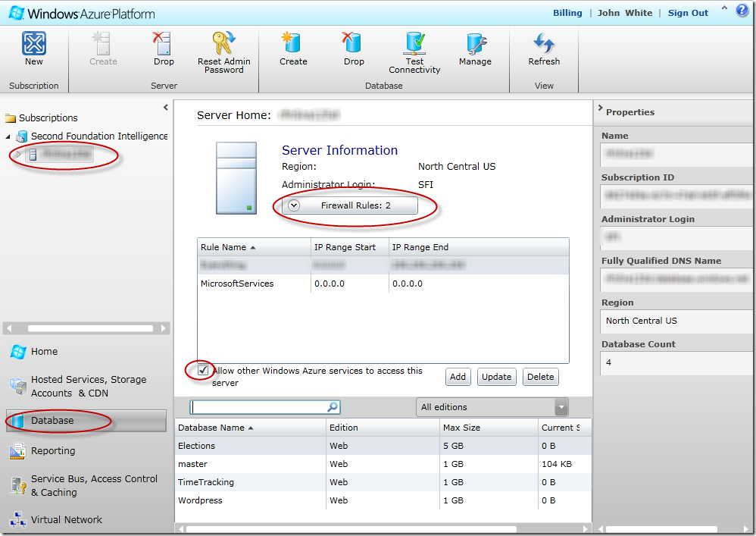Click the Reset Admin Password key icon

coord(223,43)
